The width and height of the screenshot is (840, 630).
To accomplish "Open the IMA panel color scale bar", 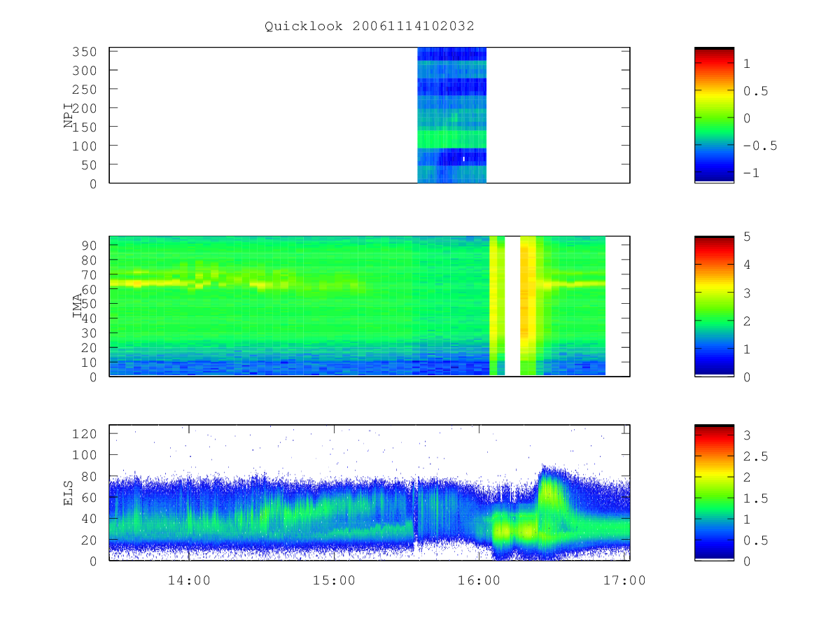I will coord(714,306).
